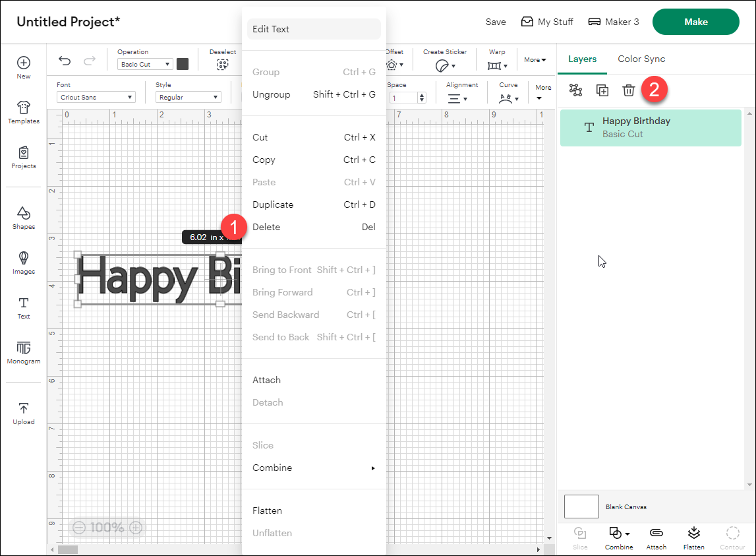This screenshot has height=556, width=756.
Task: Choose Edit Text from context menu
Action: coord(314,29)
